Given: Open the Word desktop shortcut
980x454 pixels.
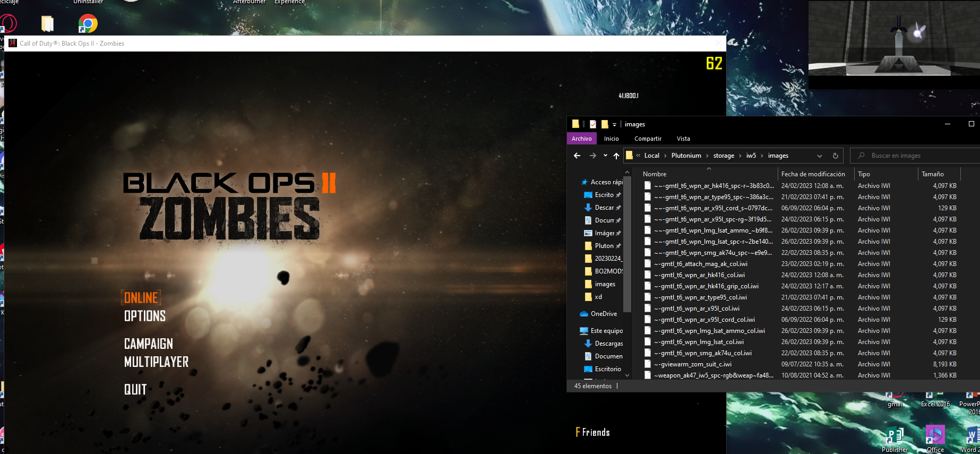Looking at the screenshot, I should coord(972,439).
